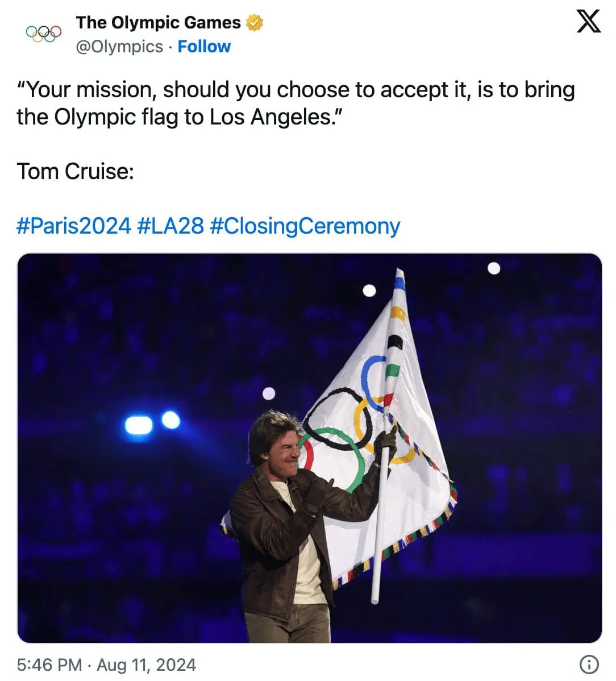Screen dimensions: 616x681
Task: Click the account name The Olympic Games
Action: [159, 23]
